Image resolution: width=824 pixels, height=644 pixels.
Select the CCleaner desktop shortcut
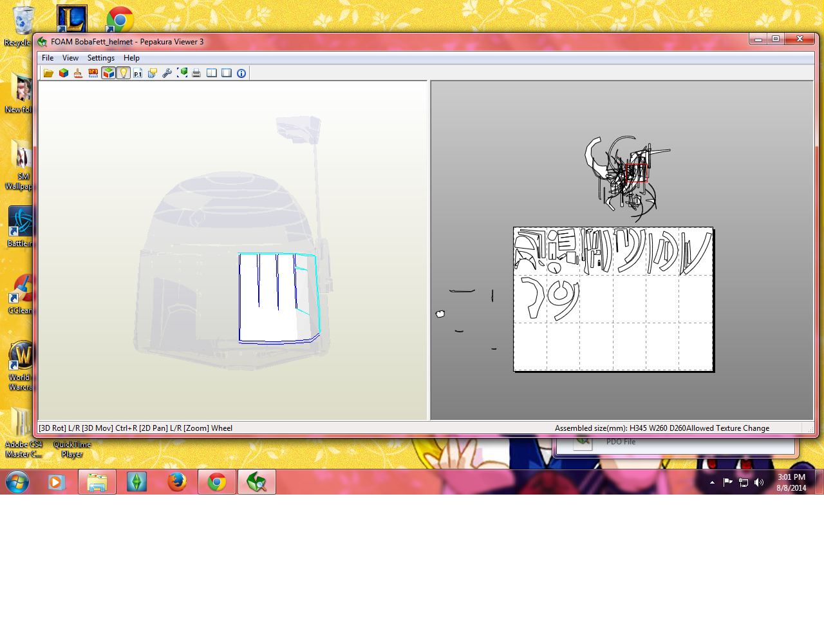19,294
